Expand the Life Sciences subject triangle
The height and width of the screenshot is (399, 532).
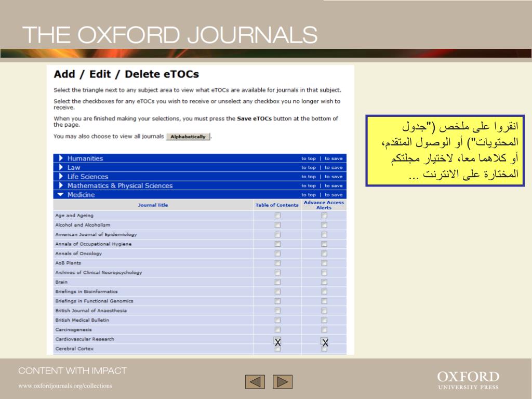tap(61, 177)
